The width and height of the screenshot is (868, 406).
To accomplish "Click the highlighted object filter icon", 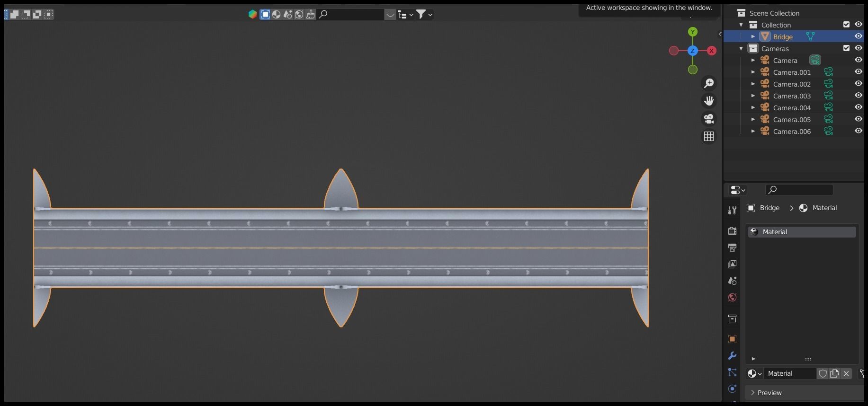I will tap(265, 14).
